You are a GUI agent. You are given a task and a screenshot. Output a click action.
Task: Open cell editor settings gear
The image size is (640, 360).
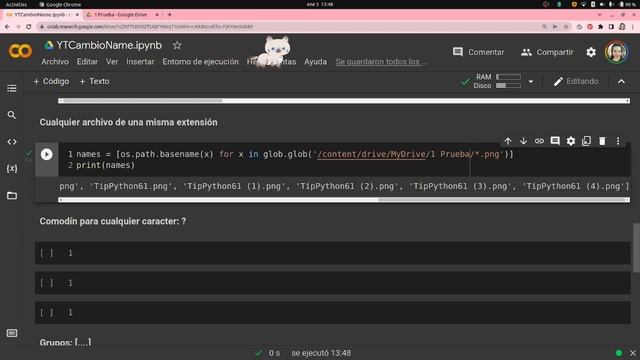pyautogui.click(x=571, y=141)
